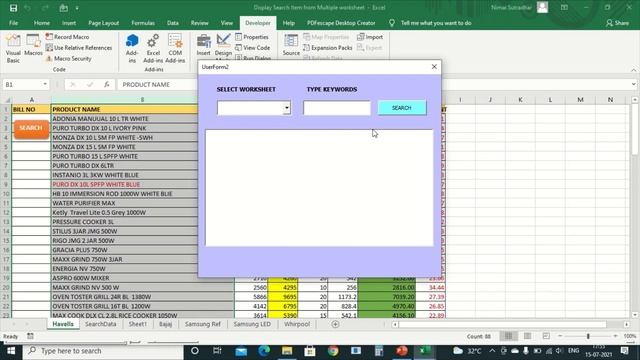Open the PDFescape Desktop Creator tab
The width and height of the screenshot is (640, 360).
tap(341, 23)
